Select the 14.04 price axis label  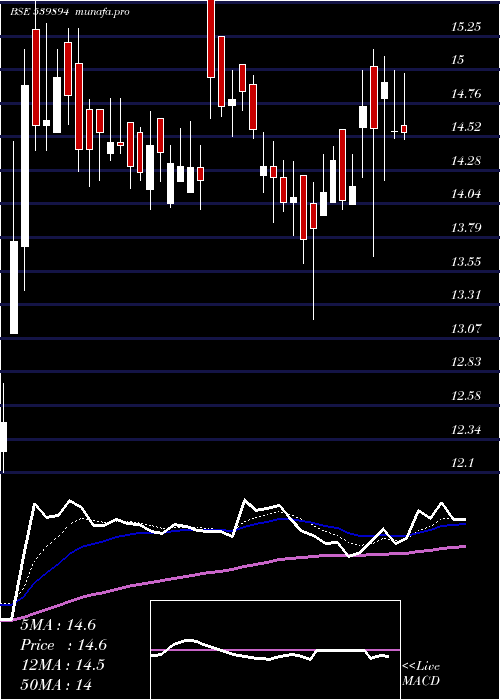466,194
